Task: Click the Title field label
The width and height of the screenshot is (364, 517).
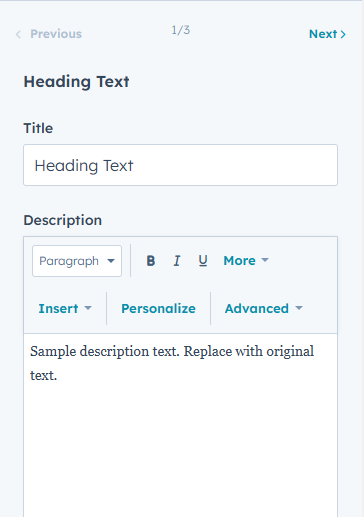Action: tap(38, 128)
